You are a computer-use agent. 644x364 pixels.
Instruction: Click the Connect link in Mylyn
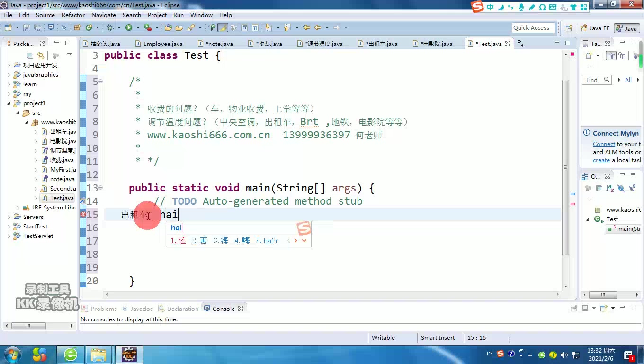tap(604, 144)
